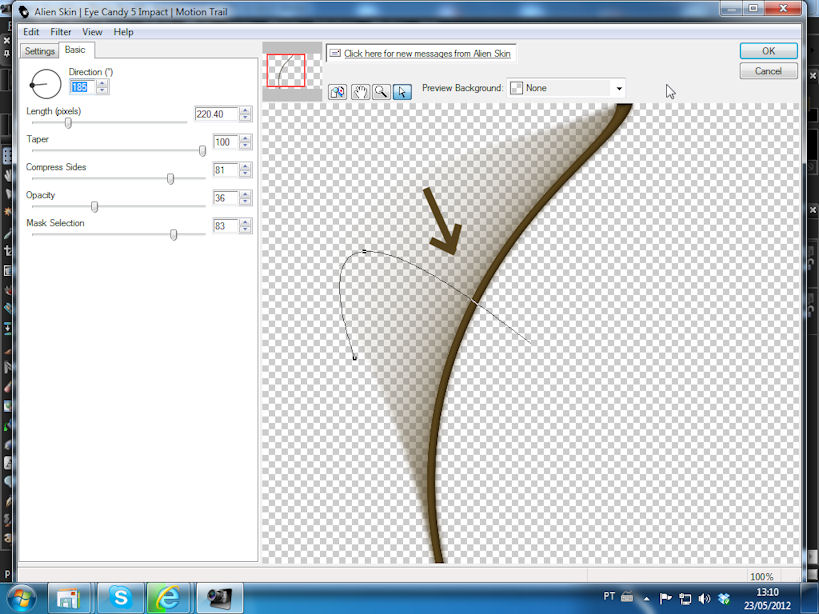Image resolution: width=819 pixels, height=614 pixels.
Task: Open Internet Explorer from the taskbar
Action: (x=168, y=598)
